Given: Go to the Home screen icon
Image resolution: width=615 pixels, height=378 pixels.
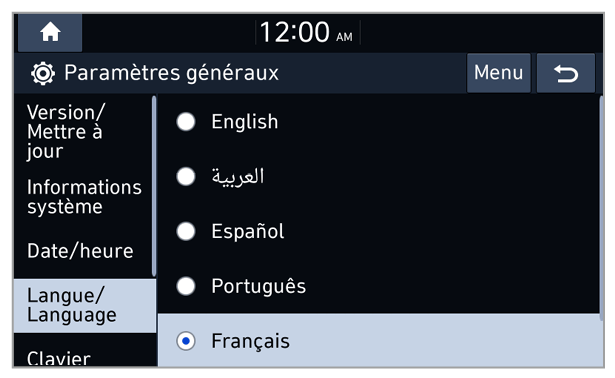Looking at the screenshot, I should pyautogui.click(x=50, y=32).
